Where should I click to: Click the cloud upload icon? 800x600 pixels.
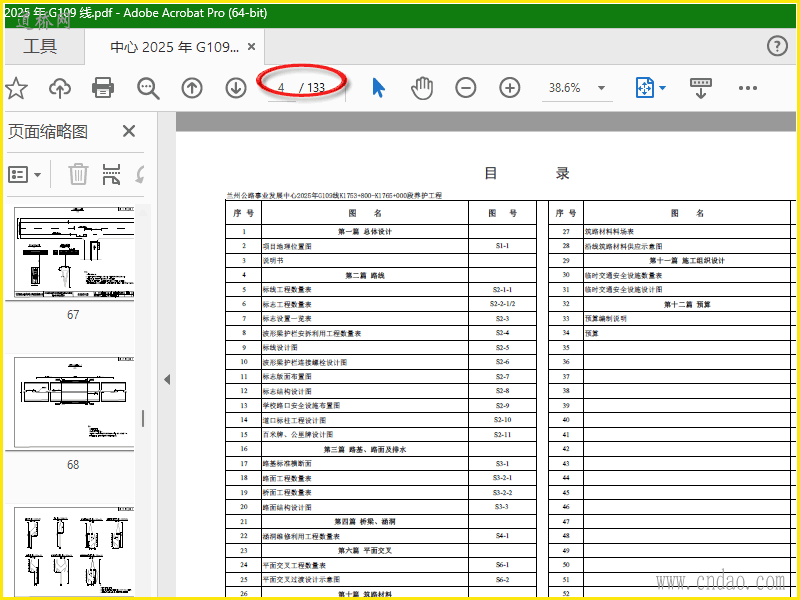click(x=60, y=88)
